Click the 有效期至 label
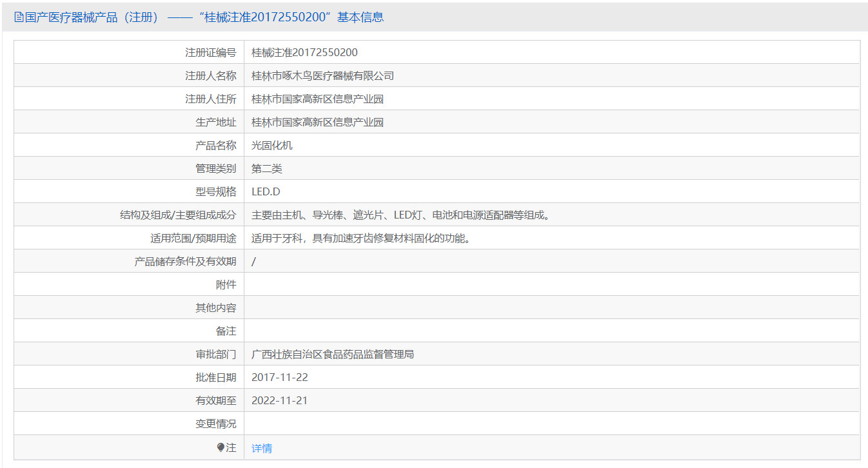This screenshot has width=868, height=468. [216, 400]
